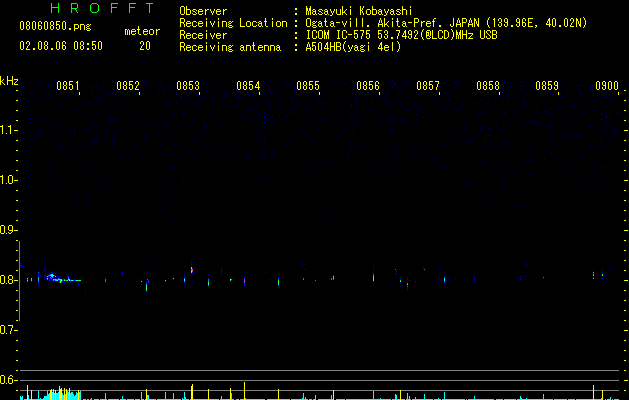Viewport: 629px width, 400px height.
Task: Click the 0.9 frequency axis label
Action: click(8, 230)
